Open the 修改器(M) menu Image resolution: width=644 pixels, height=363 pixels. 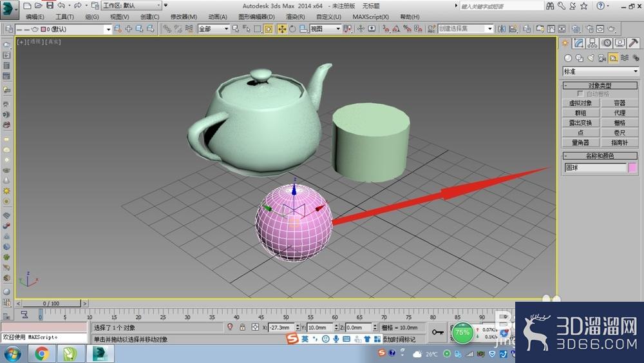coord(184,17)
